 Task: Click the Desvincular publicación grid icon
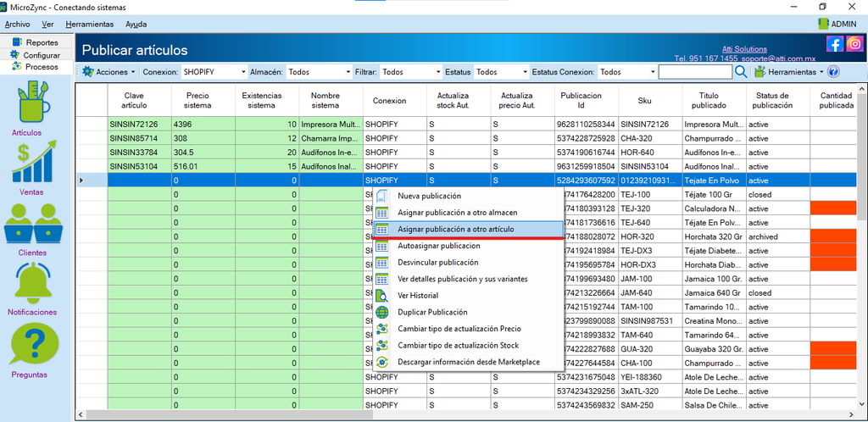click(382, 262)
